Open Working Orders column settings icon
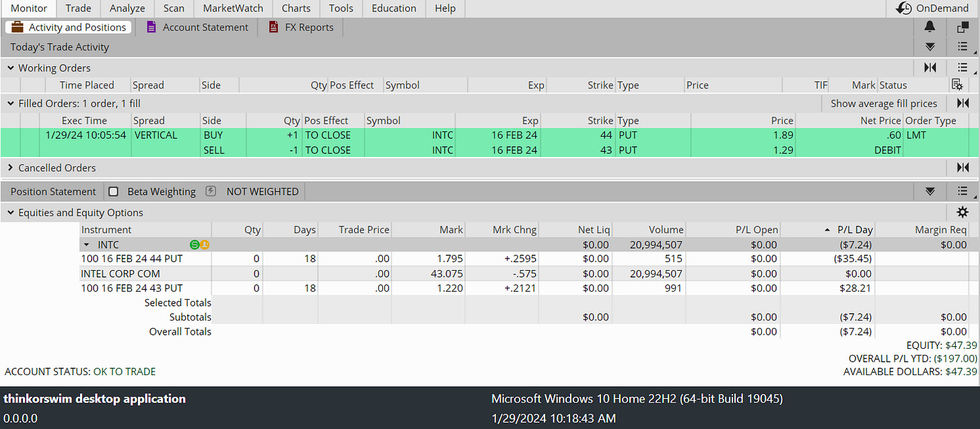The width and height of the screenshot is (980, 429). click(x=956, y=85)
